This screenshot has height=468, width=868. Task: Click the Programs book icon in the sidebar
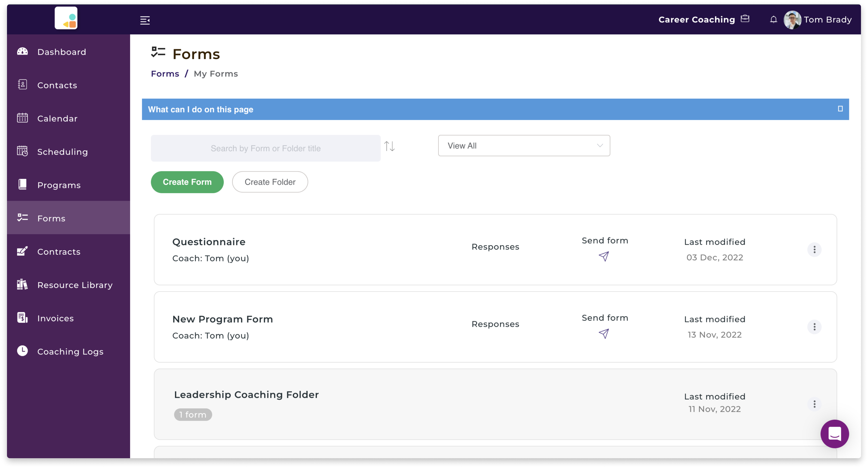(x=23, y=185)
